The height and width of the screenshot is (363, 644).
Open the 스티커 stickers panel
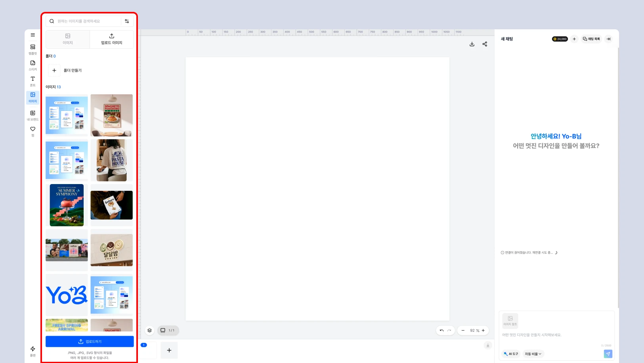[x=33, y=65]
